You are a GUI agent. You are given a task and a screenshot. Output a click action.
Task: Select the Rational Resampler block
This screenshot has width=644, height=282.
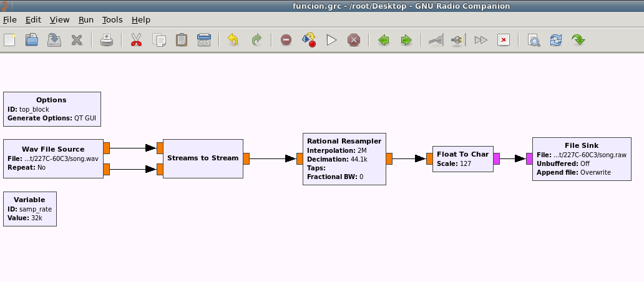[344, 159]
